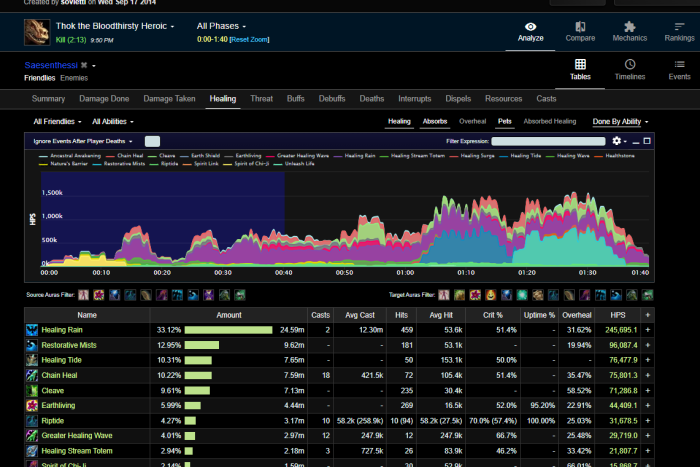
Task: Click the Reset Zoom link
Action: pos(250,39)
